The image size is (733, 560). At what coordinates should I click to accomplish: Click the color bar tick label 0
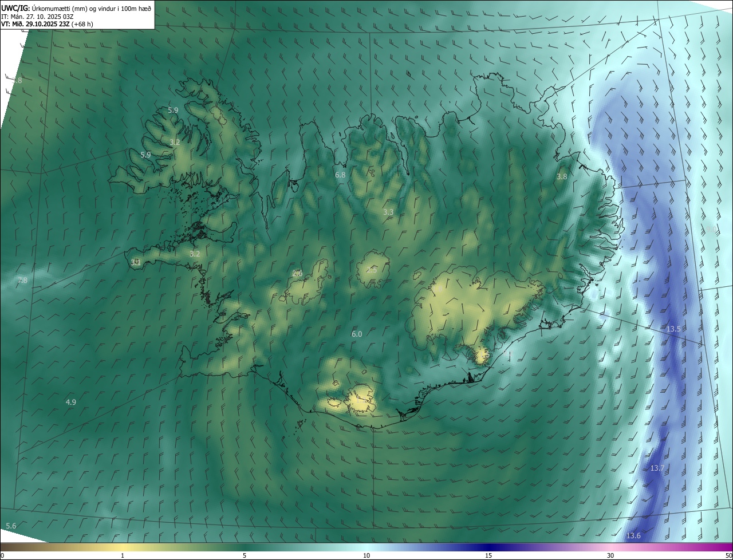click(2, 555)
